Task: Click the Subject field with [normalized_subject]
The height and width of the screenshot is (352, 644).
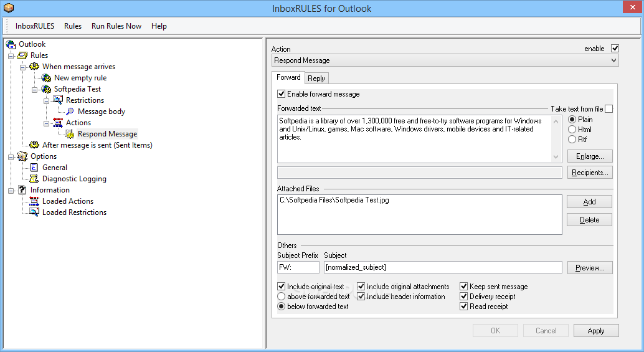Action: 443,267
